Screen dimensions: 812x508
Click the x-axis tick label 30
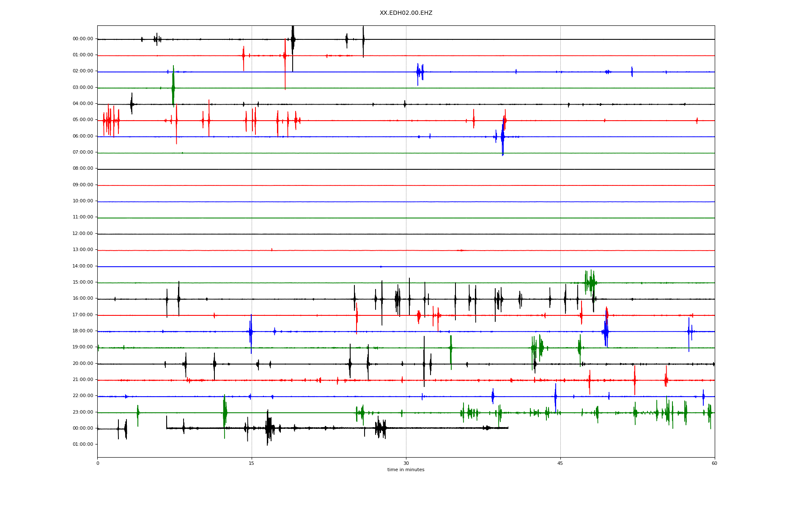click(x=406, y=463)
